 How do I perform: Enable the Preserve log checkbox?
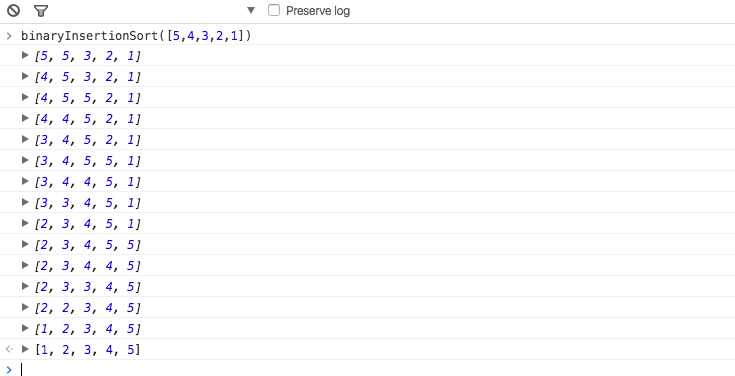[x=274, y=10]
